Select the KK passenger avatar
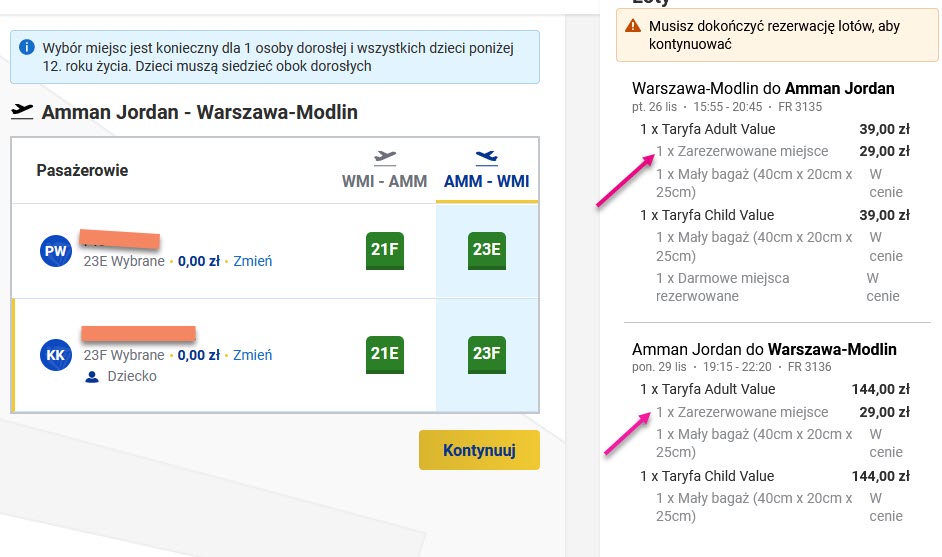This screenshot has width=942, height=557. [56, 355]
